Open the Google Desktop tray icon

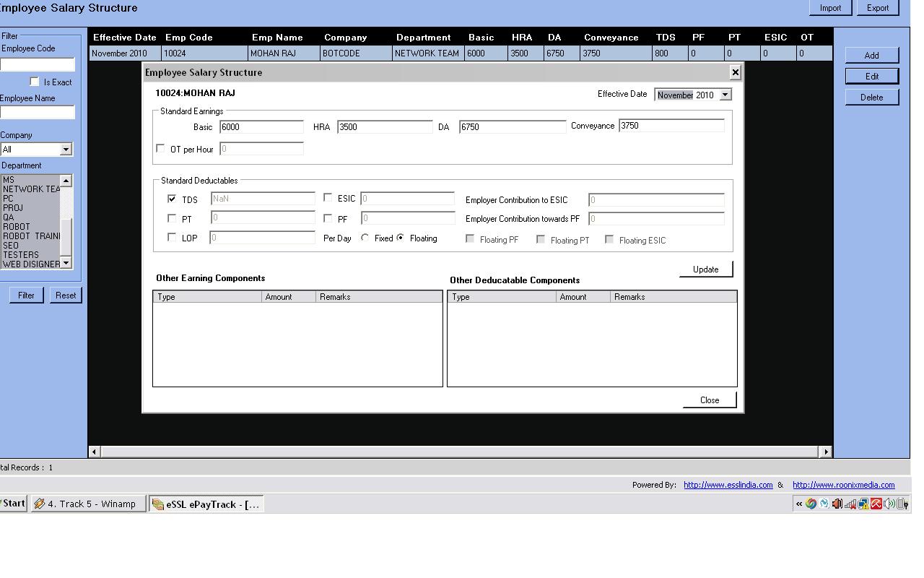[811, 504]
